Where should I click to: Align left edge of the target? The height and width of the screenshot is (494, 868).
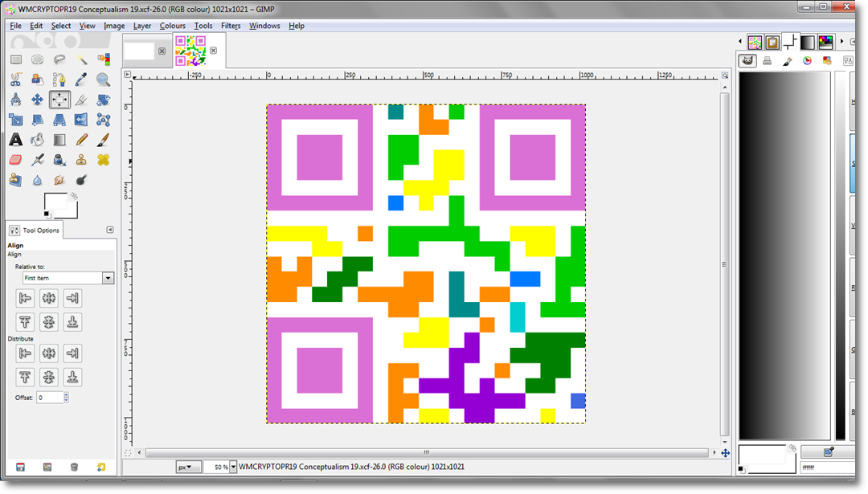coord(25,298)
